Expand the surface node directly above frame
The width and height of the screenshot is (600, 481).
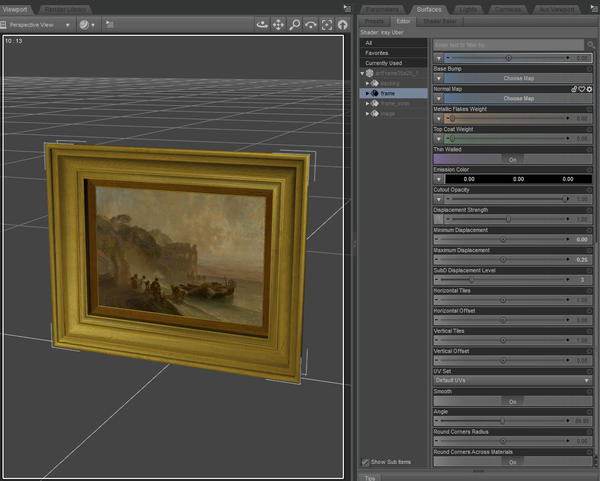tap(367, 83)
